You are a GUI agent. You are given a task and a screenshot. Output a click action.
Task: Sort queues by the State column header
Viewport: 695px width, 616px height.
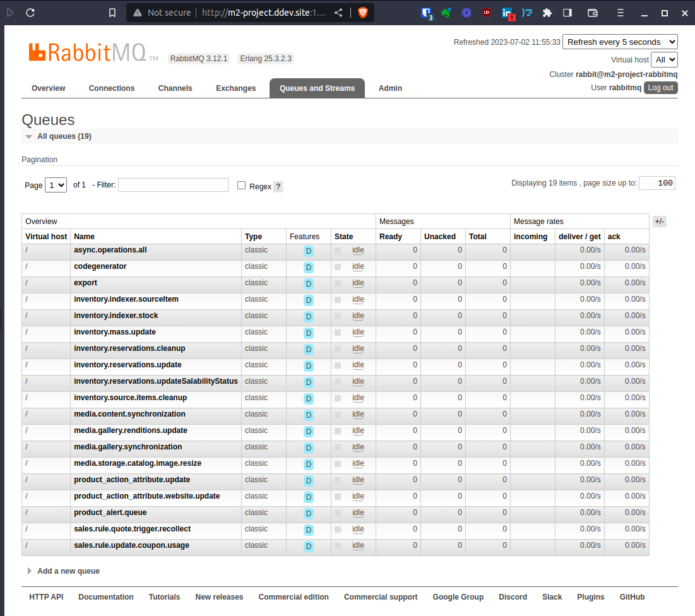tap(344, 237)
